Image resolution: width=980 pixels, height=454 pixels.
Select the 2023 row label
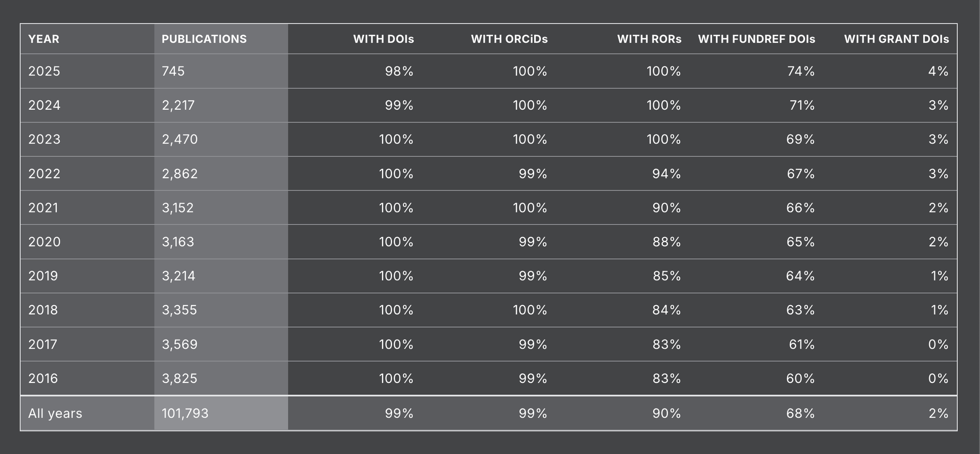pos(44,140)
